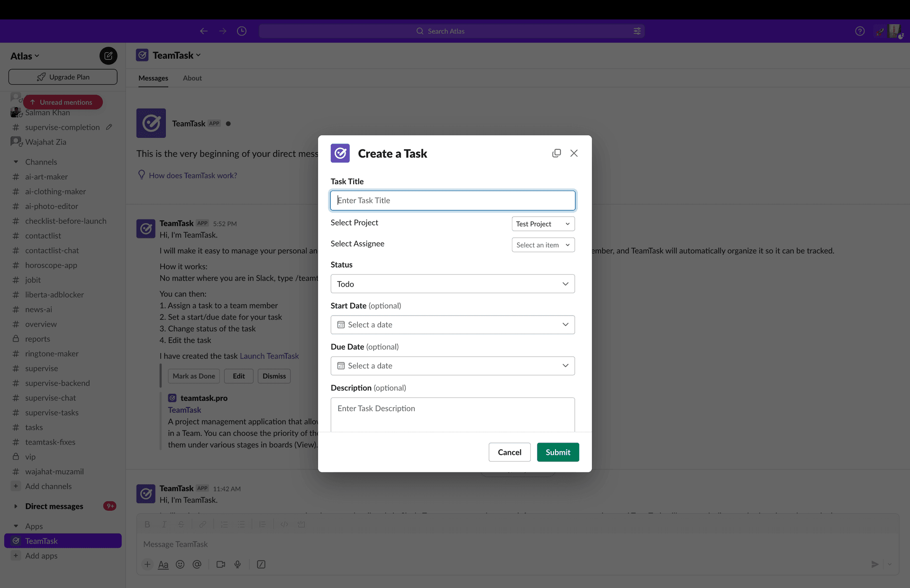Click the blockquote icon
This screenshot has width=910, height=588.
263,525
